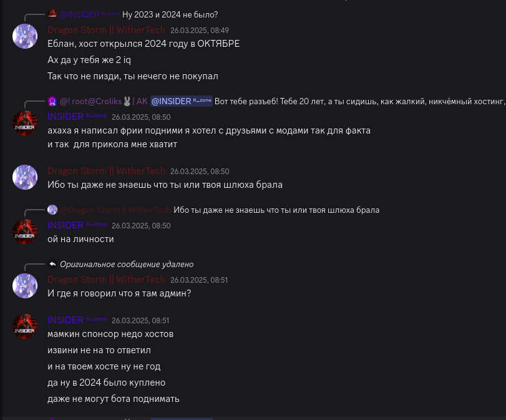Image resolution: width=506 pixels, height=420 pixels.
Task: Click INSIDER avatar beside 'мамкин спонсор' message
Action: click(x=25, y=326)
